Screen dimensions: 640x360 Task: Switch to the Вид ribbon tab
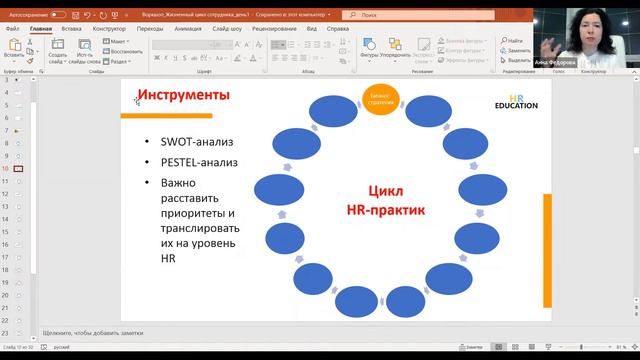311,29
